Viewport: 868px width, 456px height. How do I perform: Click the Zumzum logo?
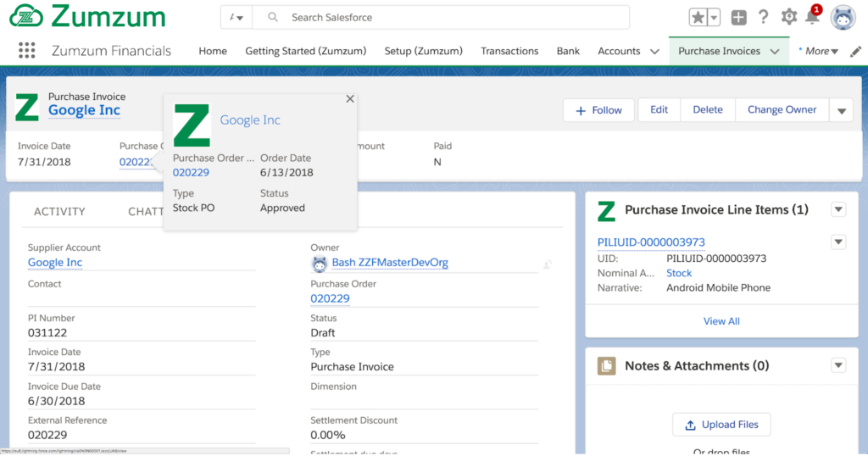point(87,16)
